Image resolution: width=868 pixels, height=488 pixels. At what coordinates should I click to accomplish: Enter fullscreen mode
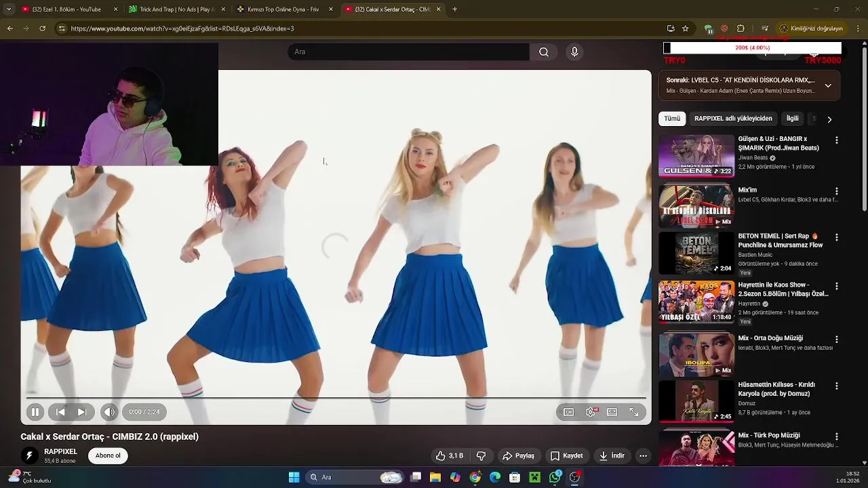[x=634, y=412]
